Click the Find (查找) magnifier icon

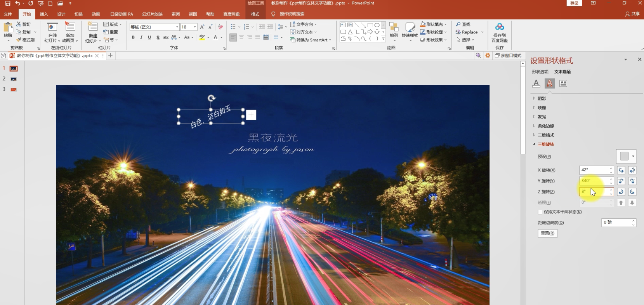click(458, 24)
